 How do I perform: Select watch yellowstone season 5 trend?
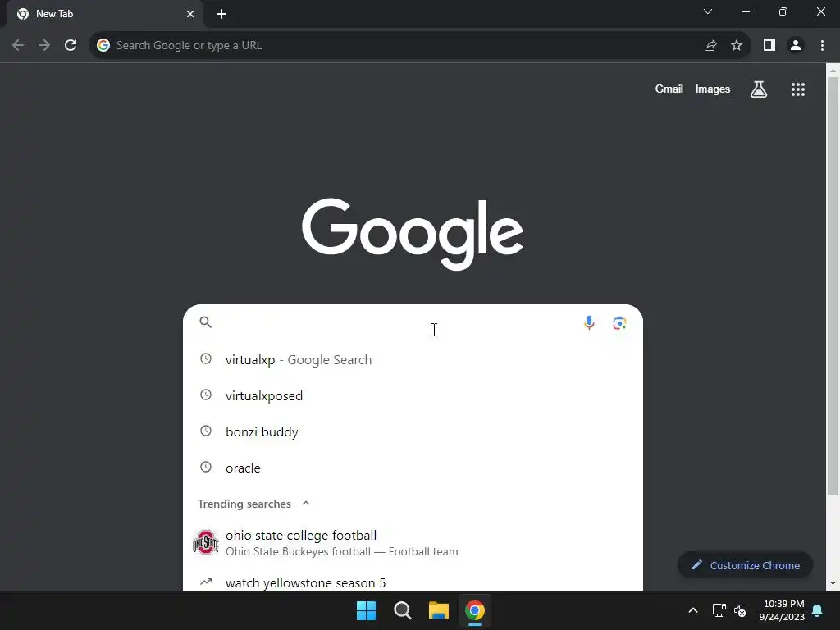[x=413, y=582]
